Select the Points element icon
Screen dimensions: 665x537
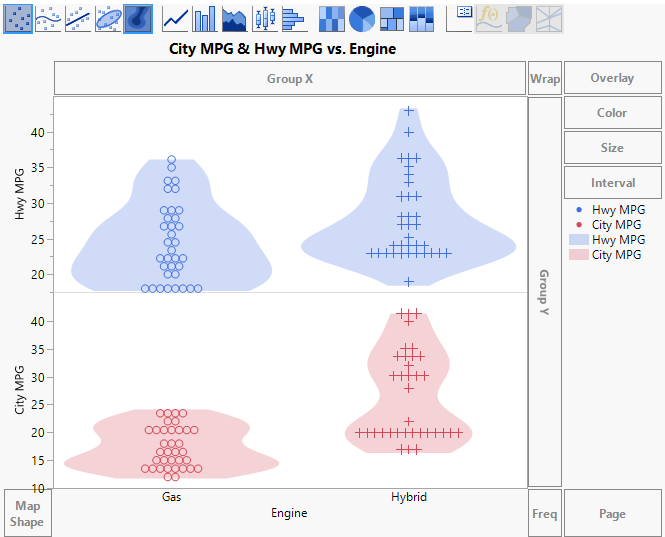[x=18, y=18]
